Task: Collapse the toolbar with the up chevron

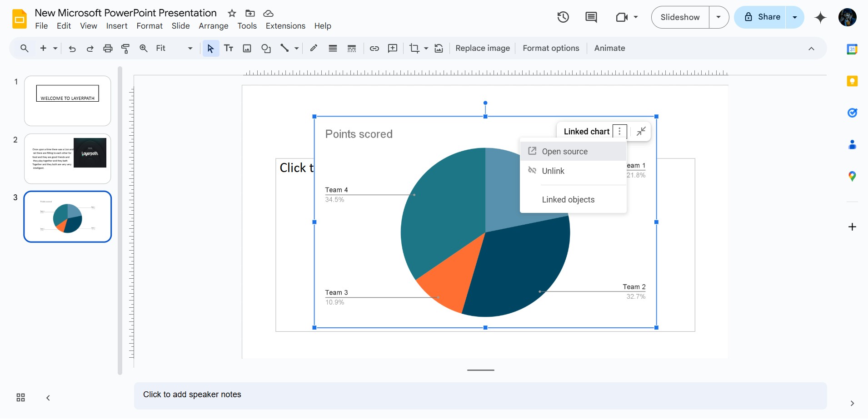Action: tap(811, 49)
